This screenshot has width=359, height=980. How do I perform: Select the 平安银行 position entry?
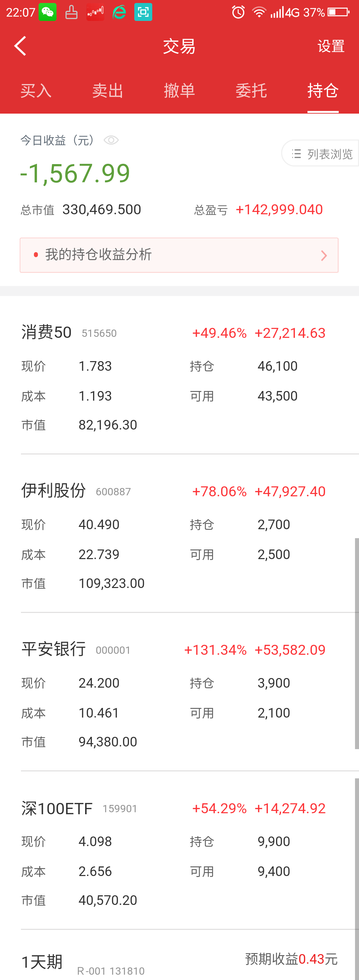click(53, 649)
